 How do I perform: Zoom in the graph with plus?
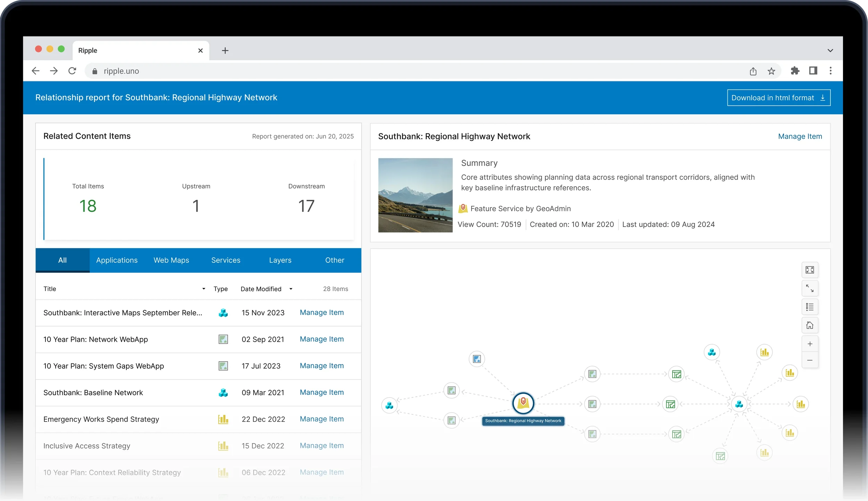810,344
